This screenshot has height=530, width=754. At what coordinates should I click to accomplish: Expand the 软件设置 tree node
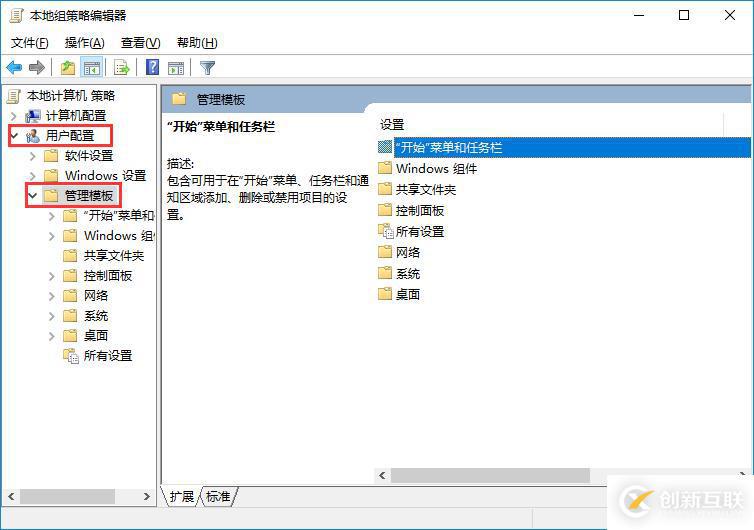coord(32,156)
